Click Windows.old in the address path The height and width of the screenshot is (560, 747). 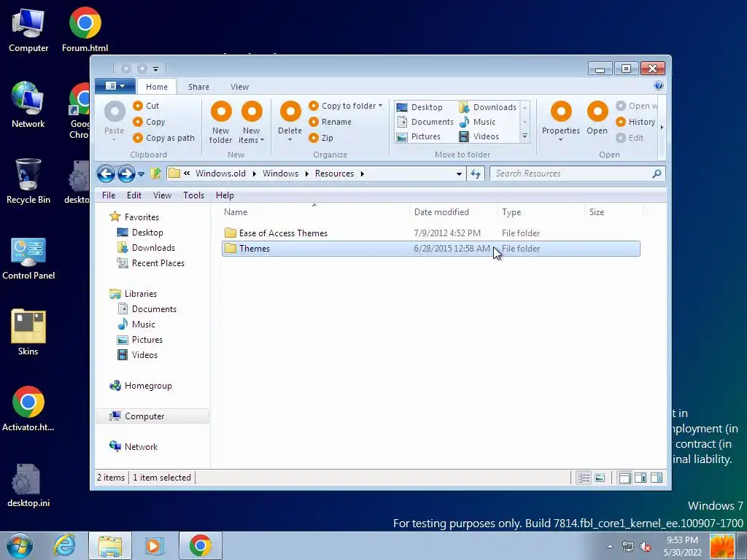pyautogui.click(x=220, y=174)
